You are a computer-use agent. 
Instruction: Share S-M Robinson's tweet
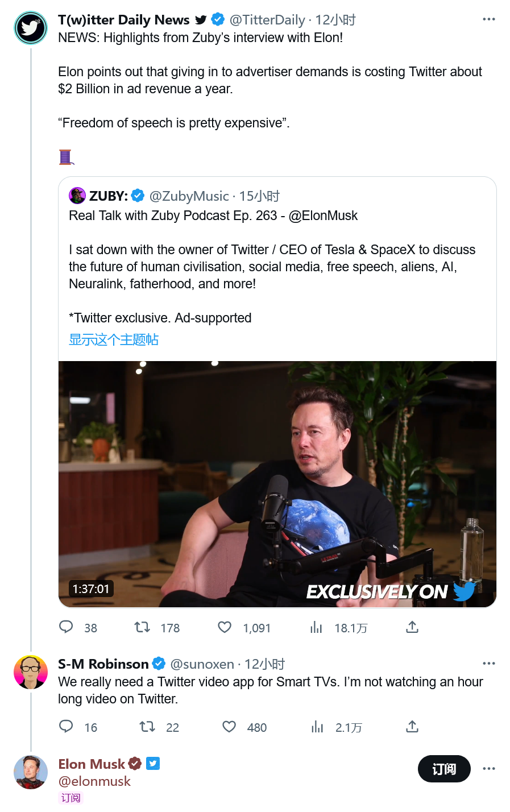tap(412, 727)
